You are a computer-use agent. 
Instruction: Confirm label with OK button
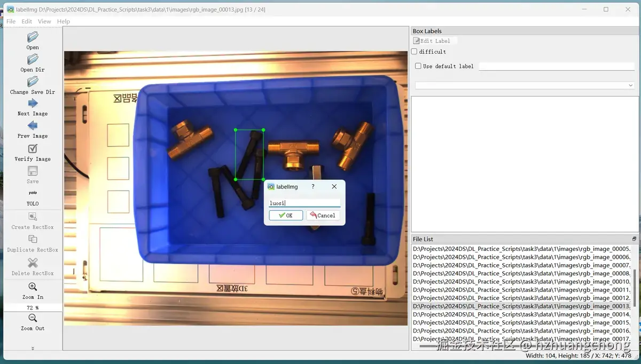[x=286, y=215]
